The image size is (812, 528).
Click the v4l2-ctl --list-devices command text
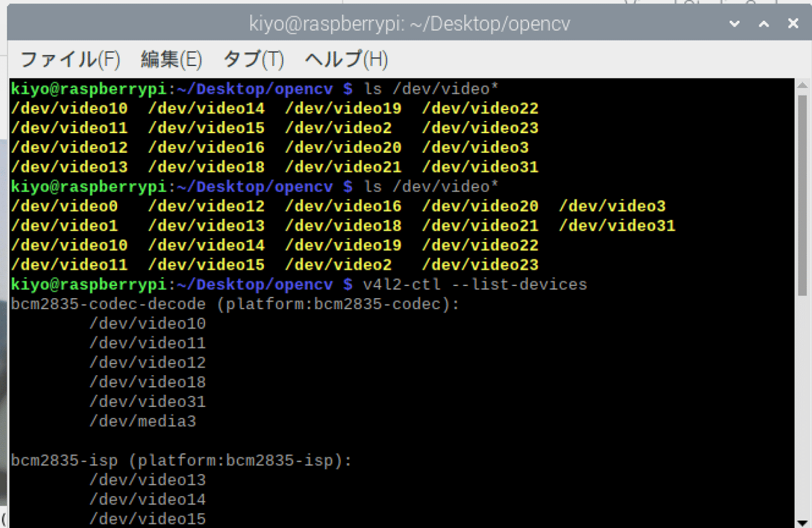click(x=475, y=285)
